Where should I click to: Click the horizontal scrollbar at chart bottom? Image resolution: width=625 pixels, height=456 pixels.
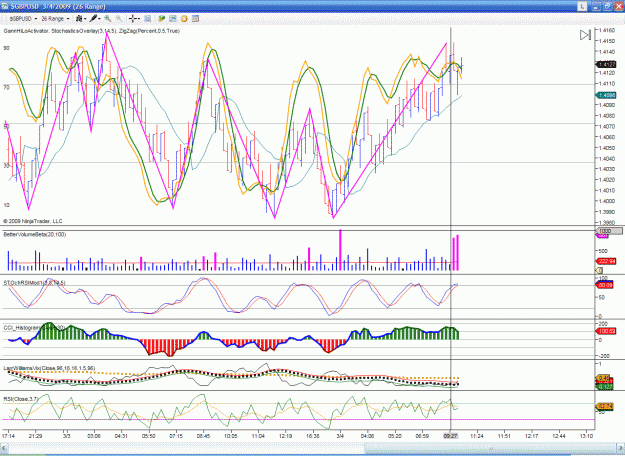tap(312, 449)
